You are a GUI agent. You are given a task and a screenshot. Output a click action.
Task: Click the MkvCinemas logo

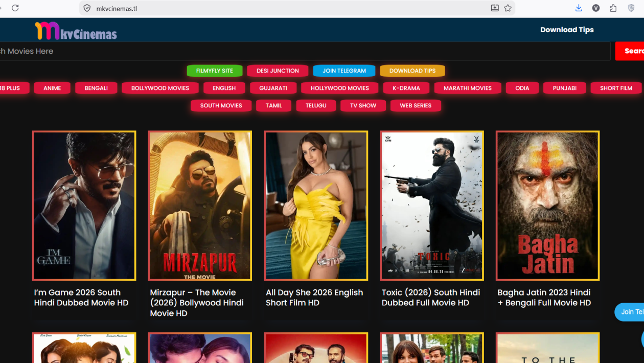tap(76, 31)
